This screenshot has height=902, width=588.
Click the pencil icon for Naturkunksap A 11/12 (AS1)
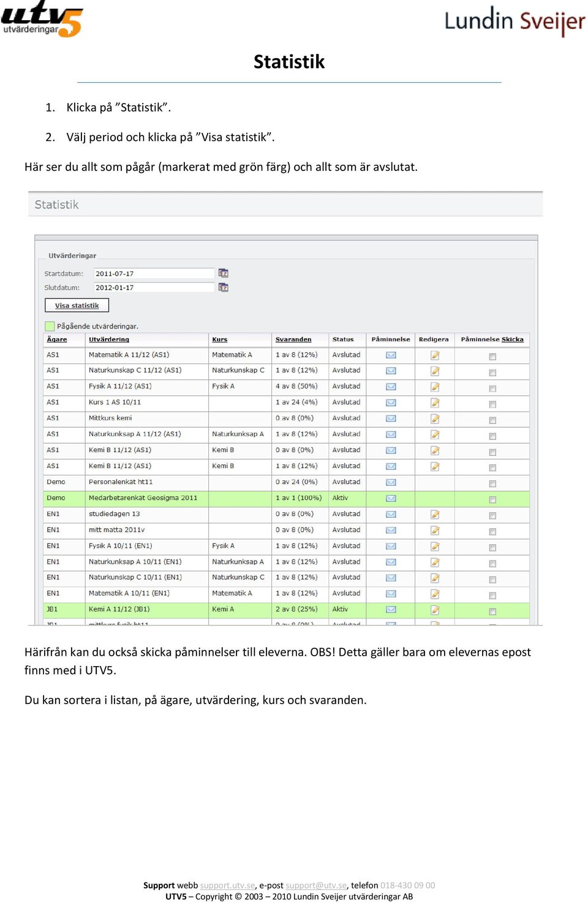click(435, 435)
